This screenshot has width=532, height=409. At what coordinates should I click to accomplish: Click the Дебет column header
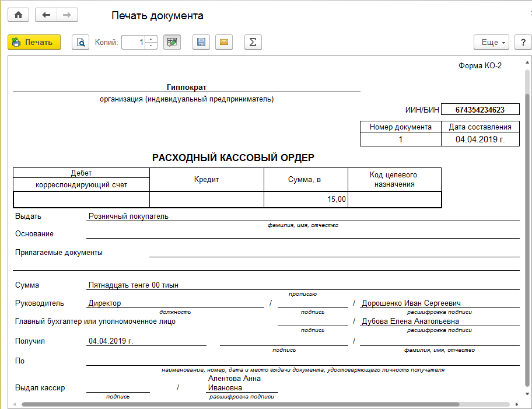point(82,173)
